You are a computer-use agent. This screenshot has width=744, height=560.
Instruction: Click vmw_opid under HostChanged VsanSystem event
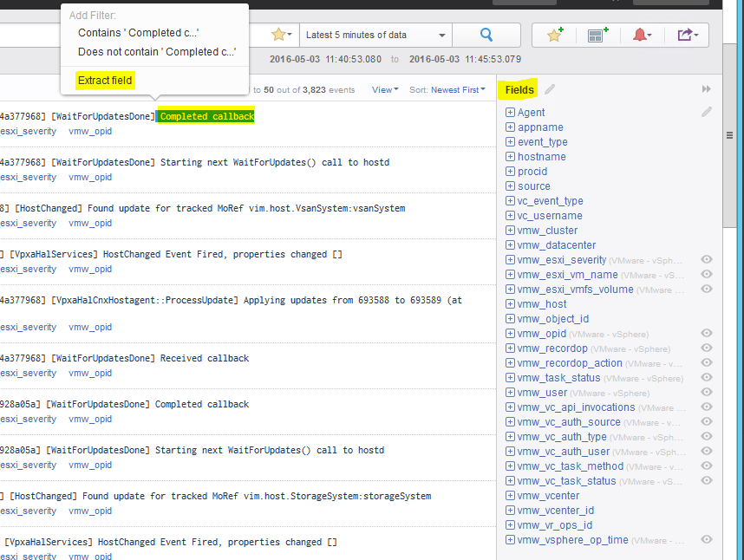(90, 224)
